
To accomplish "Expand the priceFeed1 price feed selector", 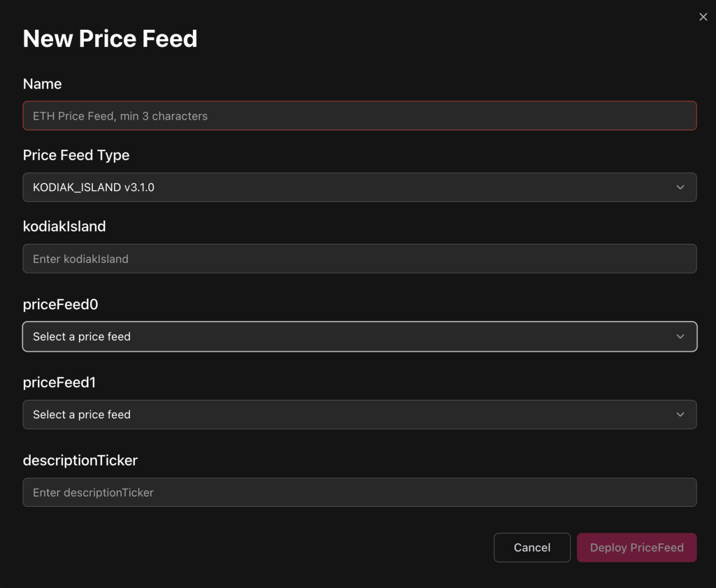I will tap(359, 415).
